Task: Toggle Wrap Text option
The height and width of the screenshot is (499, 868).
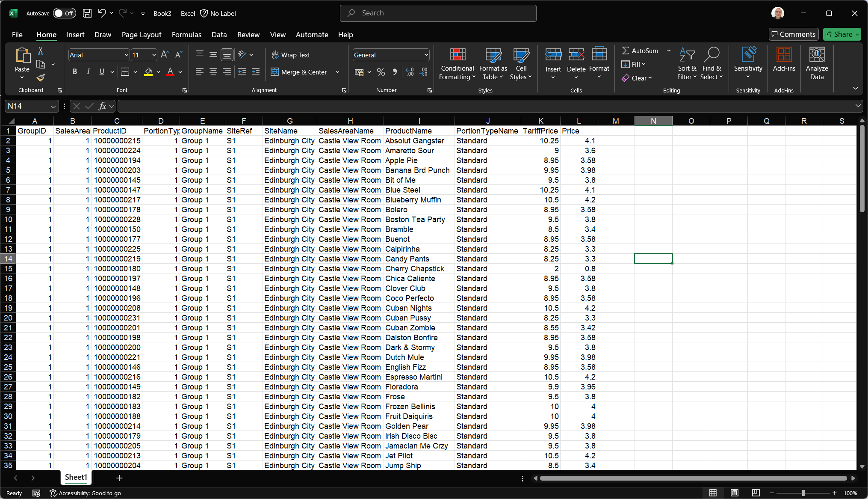Action: (291, 55)
